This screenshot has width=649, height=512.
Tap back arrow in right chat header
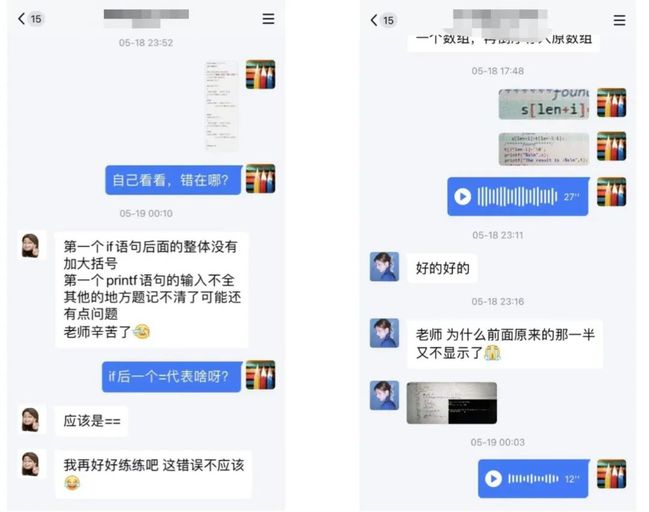coord(374,20)
